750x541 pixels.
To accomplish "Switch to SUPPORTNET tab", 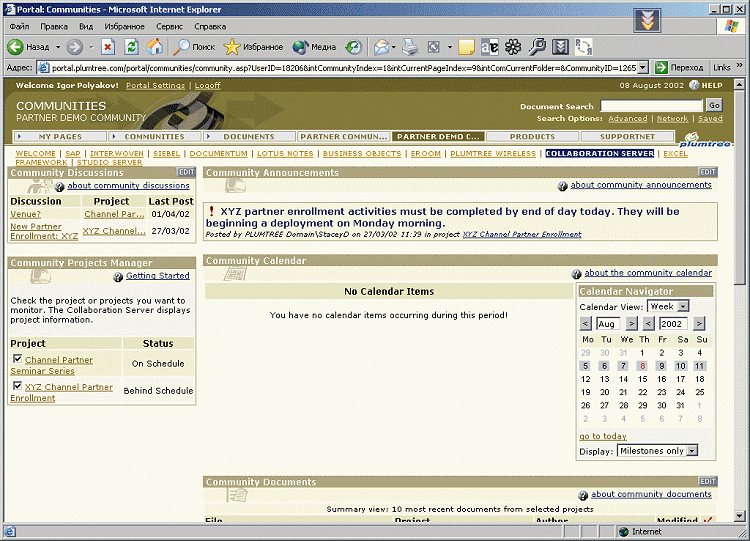I will click(x=627, y=137).
